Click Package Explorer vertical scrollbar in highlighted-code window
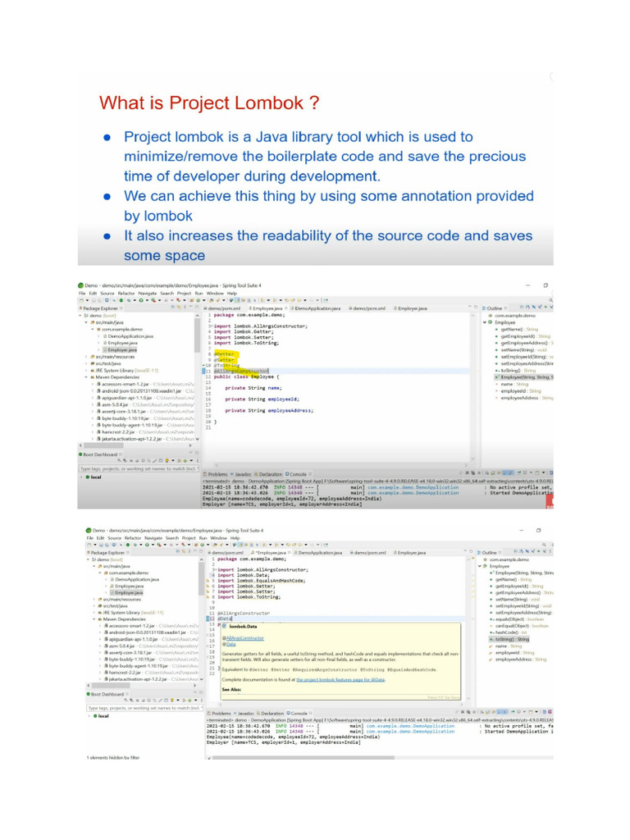This screenshot has width=630, height=840. (197, 335)
